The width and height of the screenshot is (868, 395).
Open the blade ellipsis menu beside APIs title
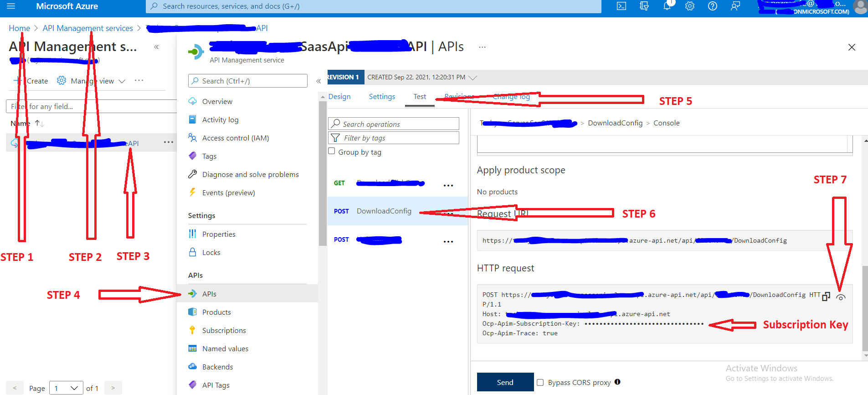point(482,47)
